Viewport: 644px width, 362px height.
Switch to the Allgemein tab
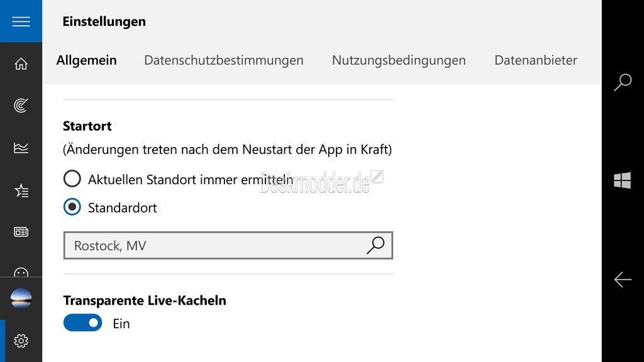tap(86, 60)
